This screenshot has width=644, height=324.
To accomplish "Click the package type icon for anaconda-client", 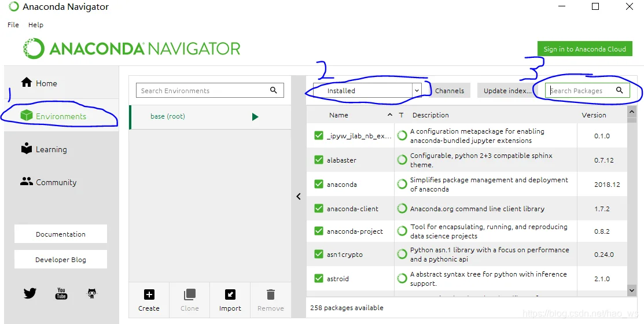I will click(402, 209).
